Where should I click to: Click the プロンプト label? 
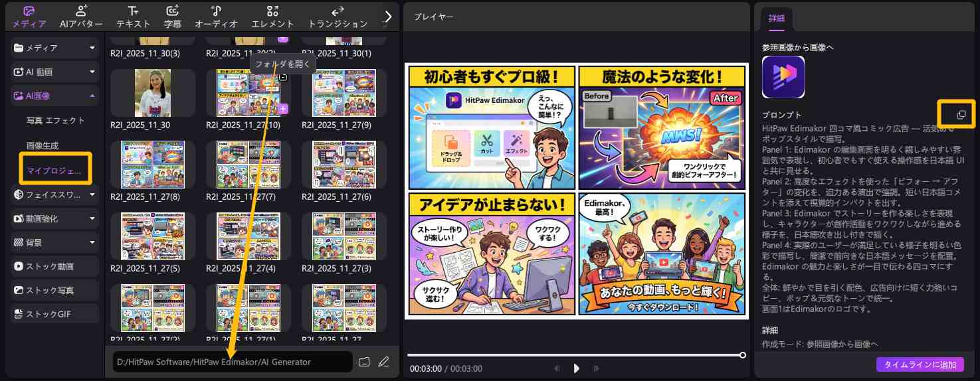coord(782,115)
